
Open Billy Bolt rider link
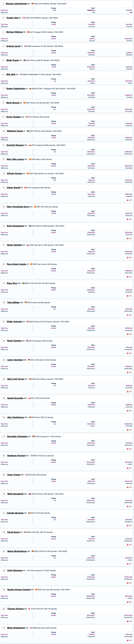click(x=11, y=74)
